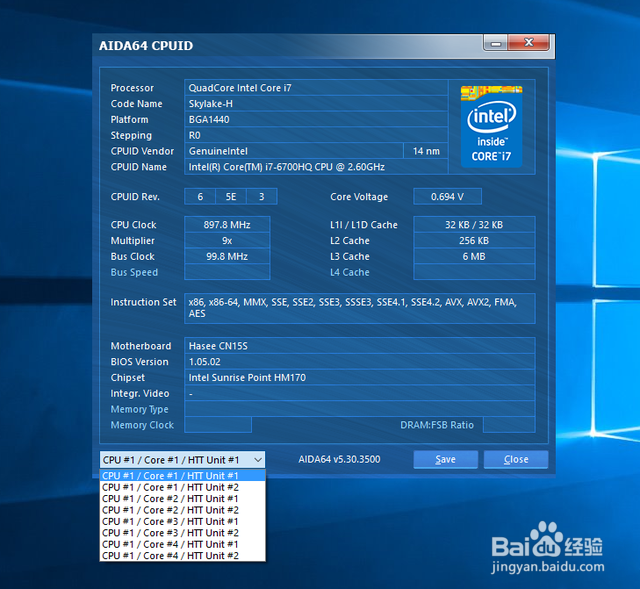This screenshot has width=640, height=589.
Task: Click the Hasee CN15S motherboard value
Action: 360,346
